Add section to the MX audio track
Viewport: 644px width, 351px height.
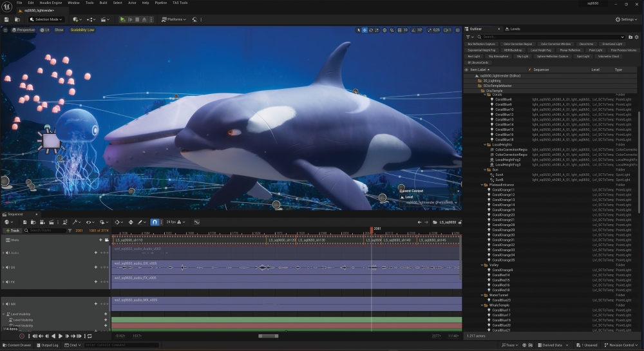pos(96,304)
